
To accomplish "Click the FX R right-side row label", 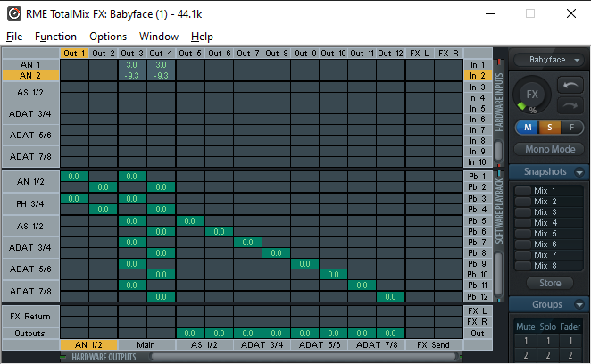I will (x=478, y=322).
